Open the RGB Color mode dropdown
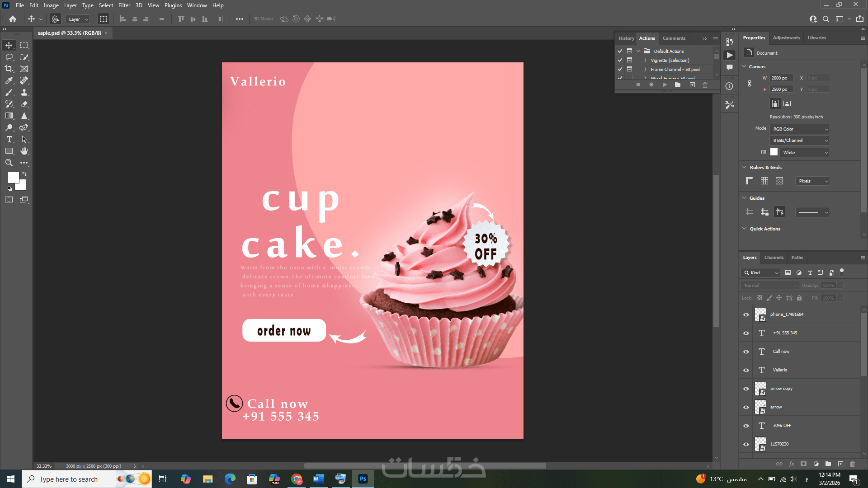The height and width of the screenshot is (488, 868). tap(800, 129)
